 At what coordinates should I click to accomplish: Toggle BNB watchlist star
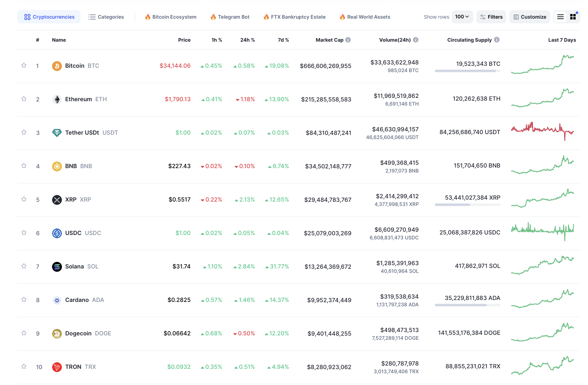tap(24, 166)
